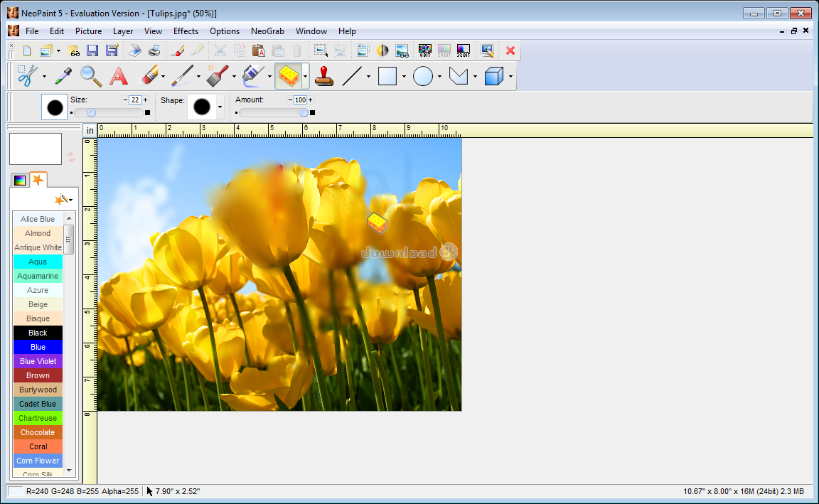The width and height of the screenshot is (819, 504).
Task: Convert to 8 BIT color depth icon
Action: click(424, 50)
